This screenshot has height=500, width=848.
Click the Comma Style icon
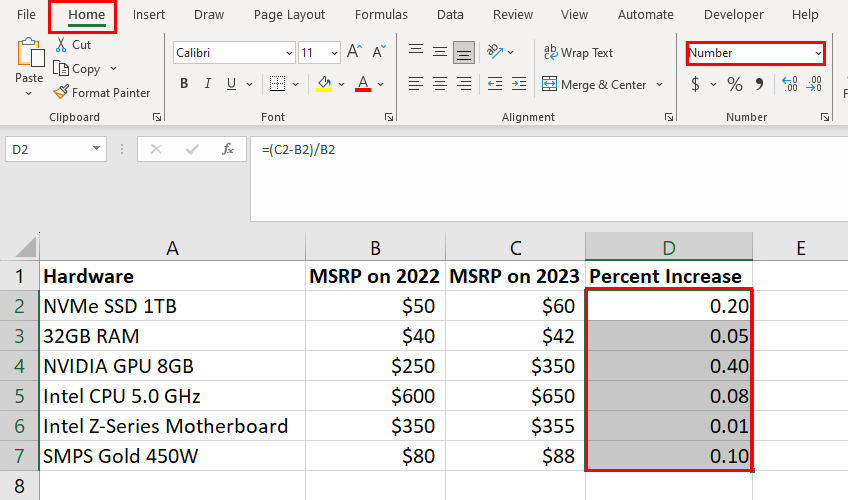(759, 84)
